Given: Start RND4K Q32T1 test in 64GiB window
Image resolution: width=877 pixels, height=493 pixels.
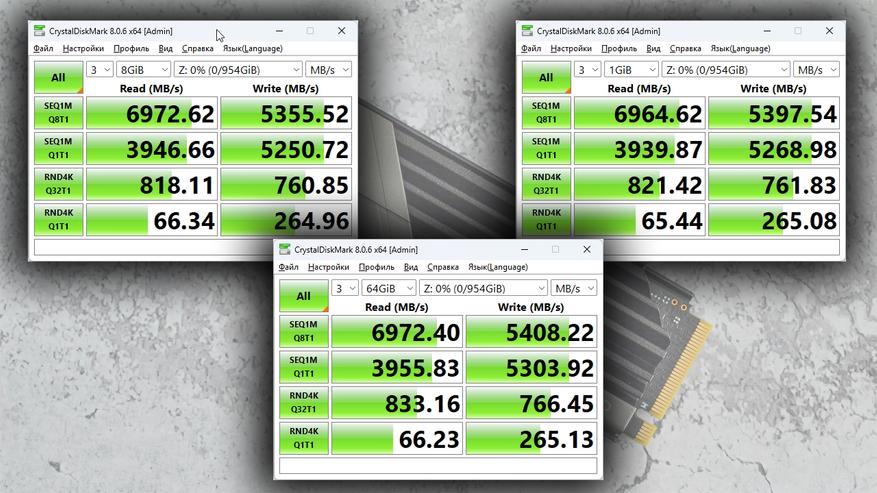Looking at the screenshot, I should [304, 403].
